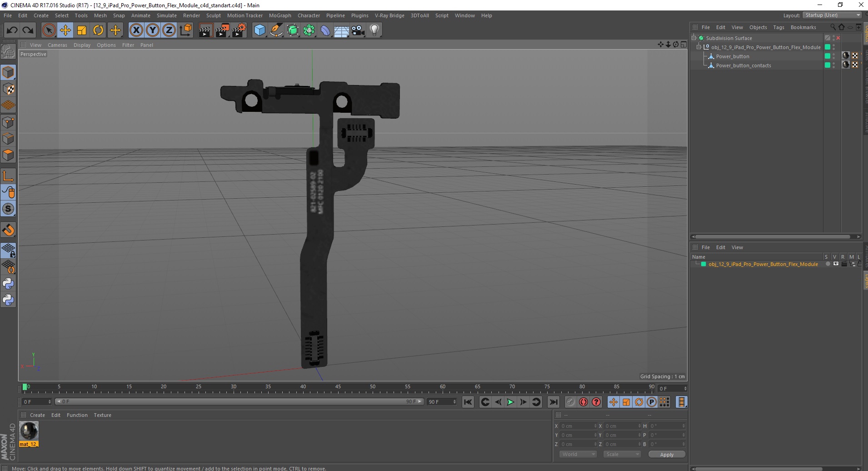Viewport: 868px width, 471px height.
Task: Open the Simulate menu
Action: tap(167, 15)
